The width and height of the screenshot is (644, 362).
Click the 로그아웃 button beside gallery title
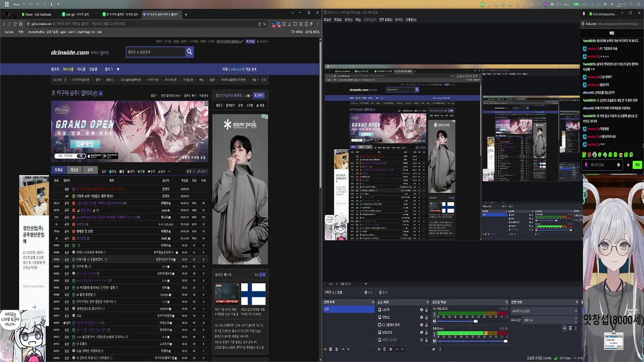[x=259, y=95]
